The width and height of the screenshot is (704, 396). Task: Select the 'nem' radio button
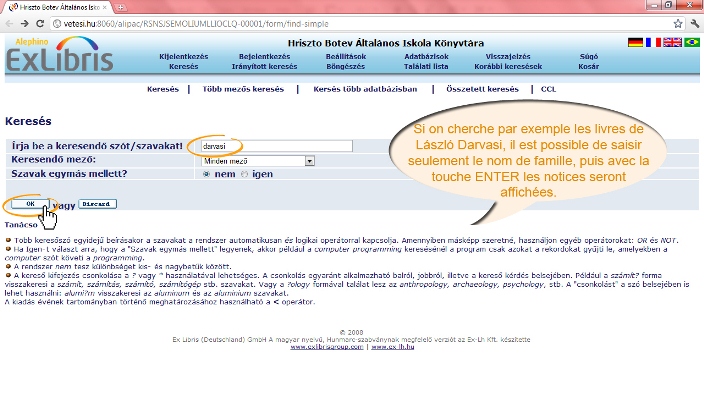pos(206,174)
